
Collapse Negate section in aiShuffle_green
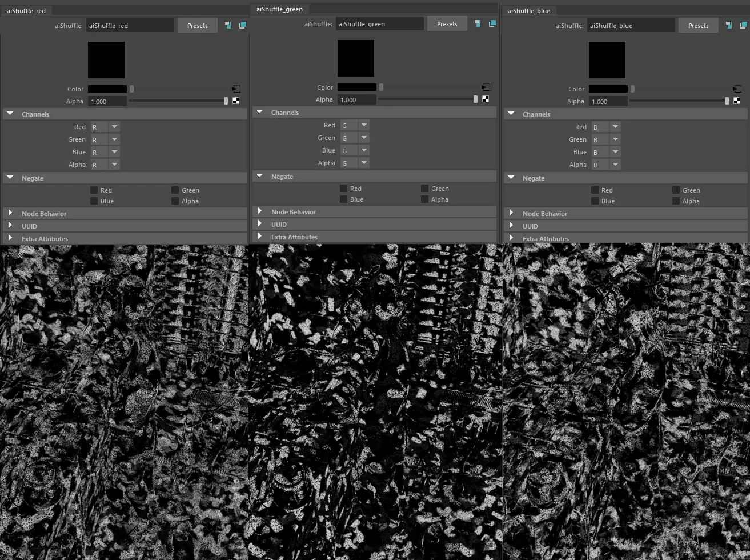(x=259, y=176)
